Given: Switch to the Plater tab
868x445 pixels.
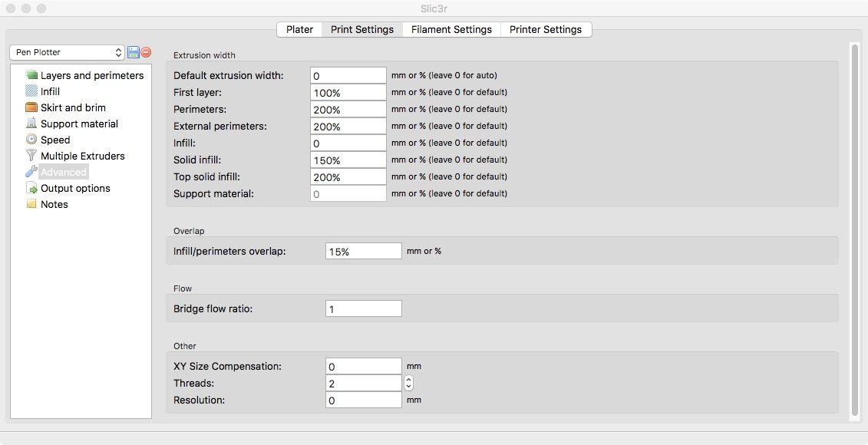Looking at the screenshot, I should click(x=299, y=29).
